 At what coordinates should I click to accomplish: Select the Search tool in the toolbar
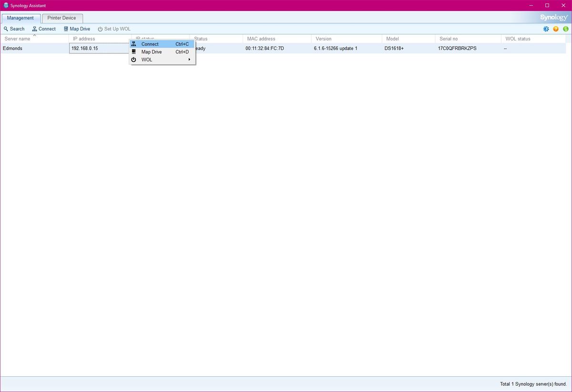click(x=14, y=29)
